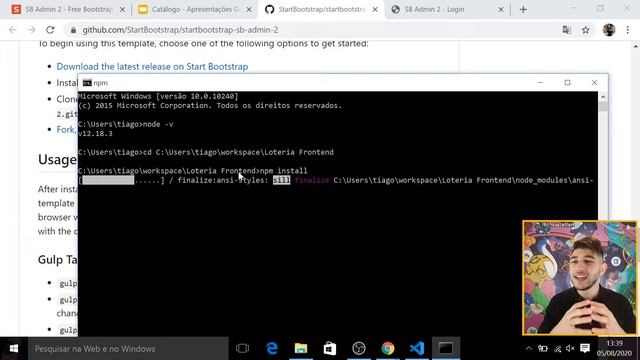Click the highlighted sill text in terminal
Viewport: 640px width, 360px height.
tap(282, 180)
